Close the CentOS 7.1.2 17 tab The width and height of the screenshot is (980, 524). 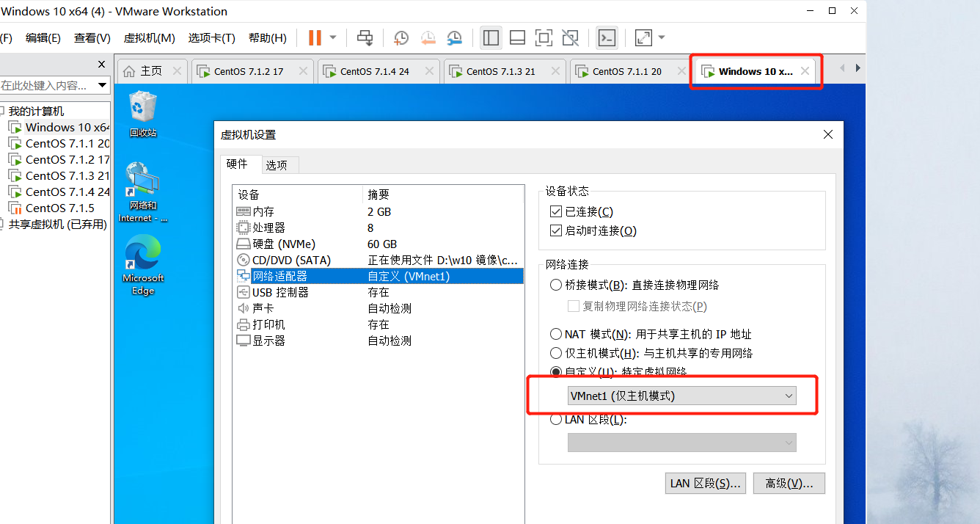point(302,71)
